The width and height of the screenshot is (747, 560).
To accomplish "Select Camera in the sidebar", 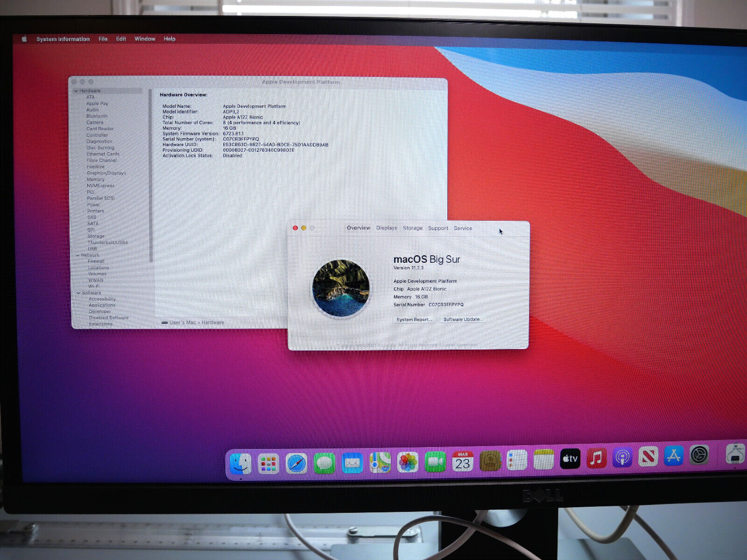I will pyautogui.click(x=95, y=122).
